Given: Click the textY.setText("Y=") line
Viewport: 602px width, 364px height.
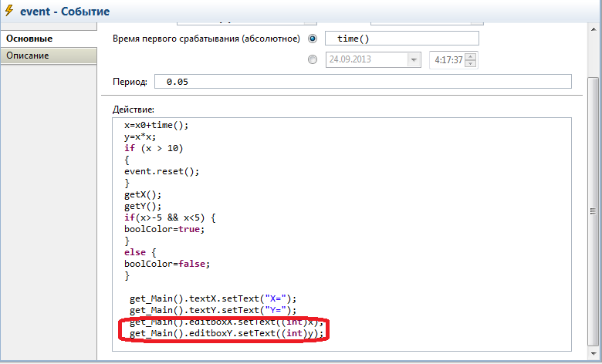Looking at the screenshot, I should click(213, 310).
